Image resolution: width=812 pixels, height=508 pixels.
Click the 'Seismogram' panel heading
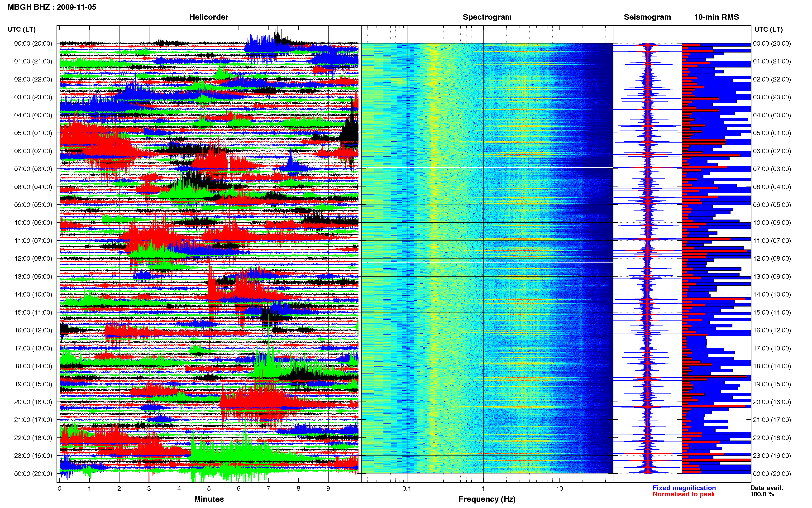pos(647,17)
